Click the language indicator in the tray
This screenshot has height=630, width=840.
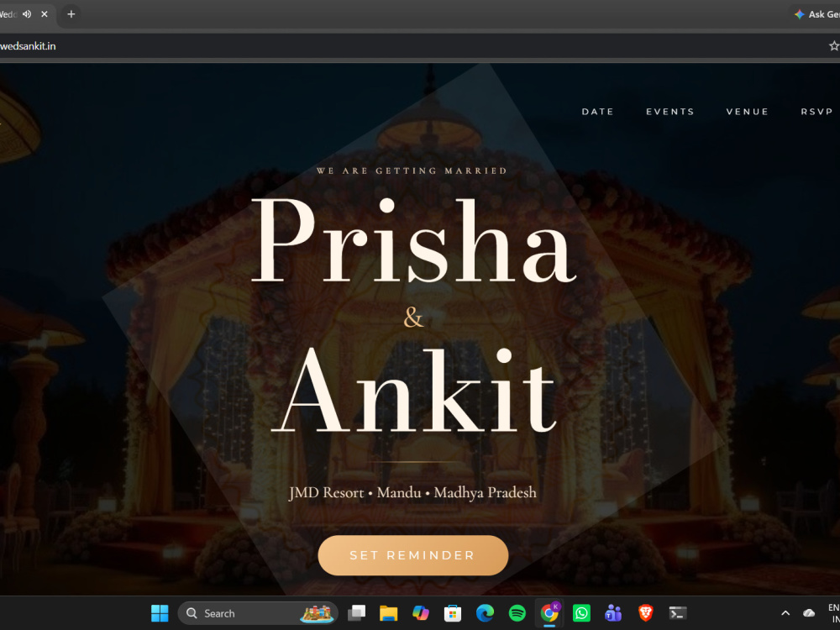[833, 613]
